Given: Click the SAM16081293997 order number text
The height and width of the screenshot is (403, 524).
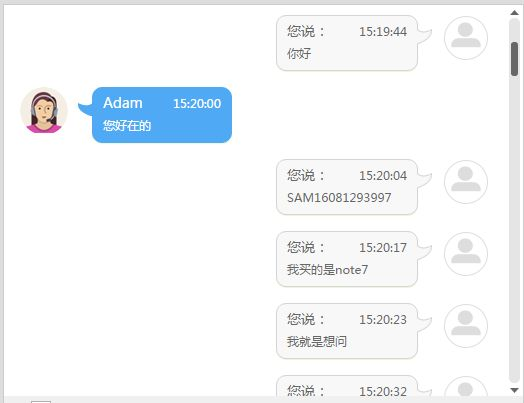Looking at the screenshot, I should pyautogui.click(x=339, y=197).
